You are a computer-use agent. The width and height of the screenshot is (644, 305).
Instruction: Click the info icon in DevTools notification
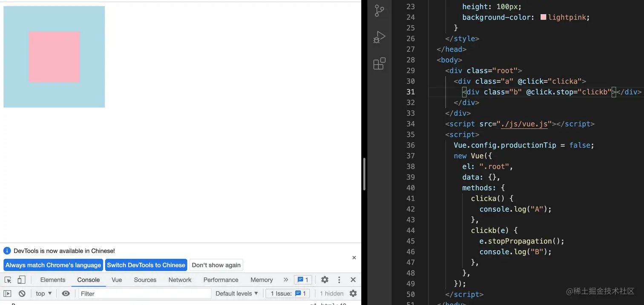[7, 251]
